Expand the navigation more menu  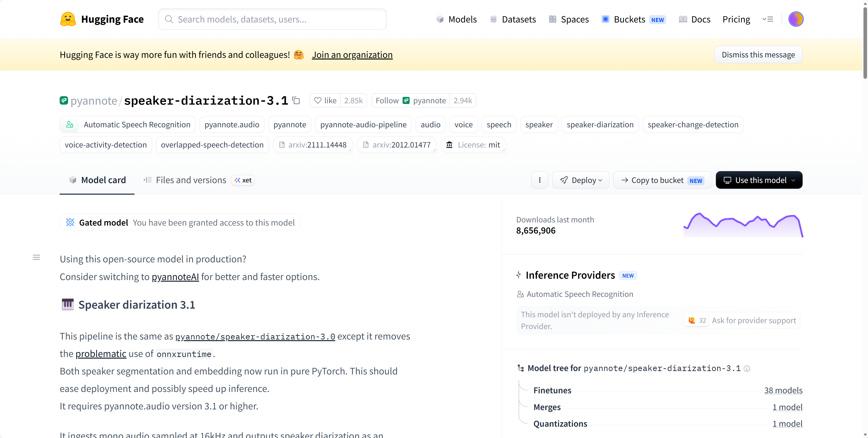click(768, 19)
